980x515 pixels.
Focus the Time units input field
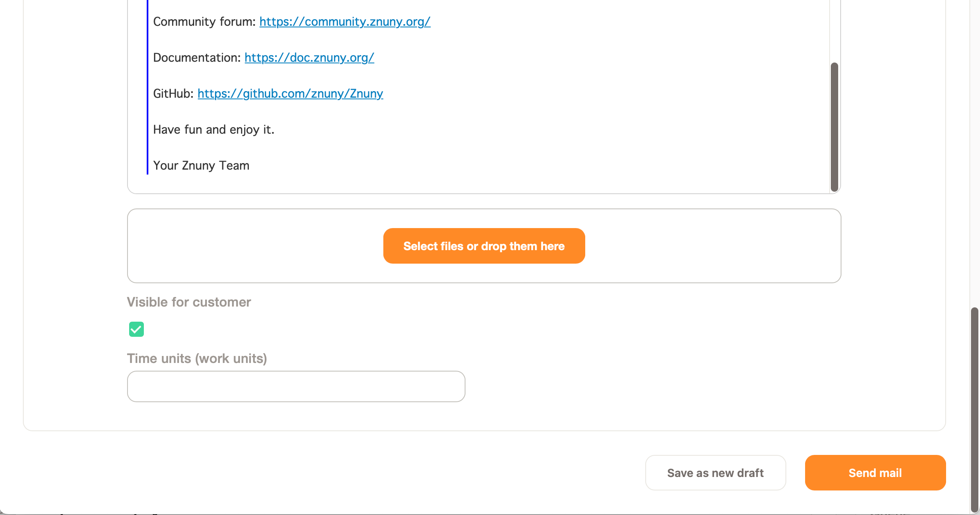point(296,386)
